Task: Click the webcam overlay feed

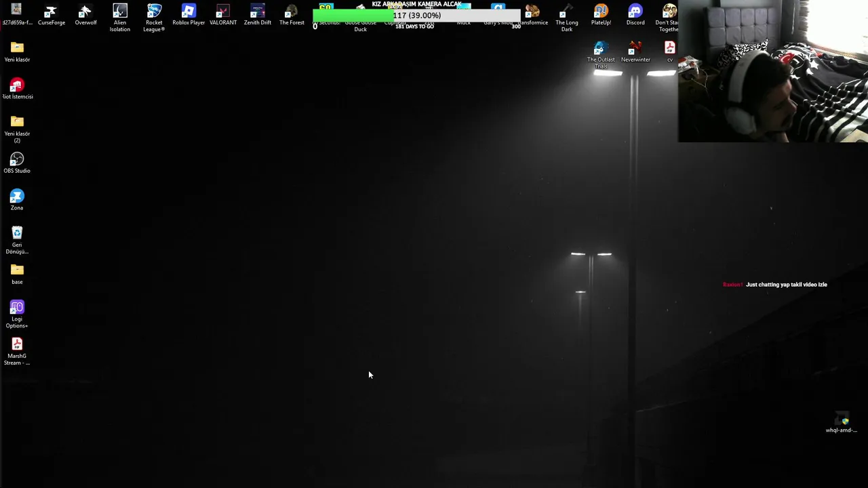Action: point(773,71)
